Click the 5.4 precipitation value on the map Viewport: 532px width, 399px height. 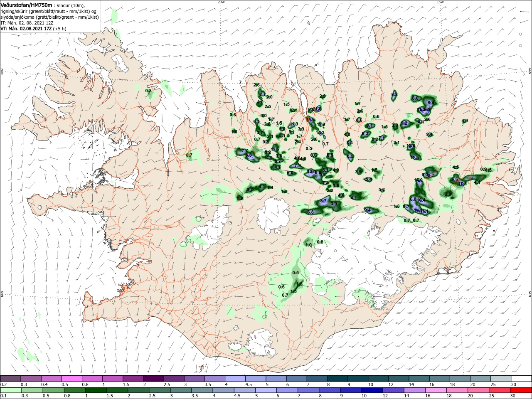point(368,180)
